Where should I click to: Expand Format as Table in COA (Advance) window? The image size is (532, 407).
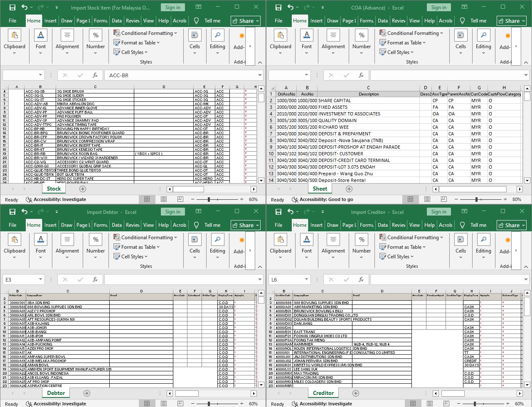point(403,43)
